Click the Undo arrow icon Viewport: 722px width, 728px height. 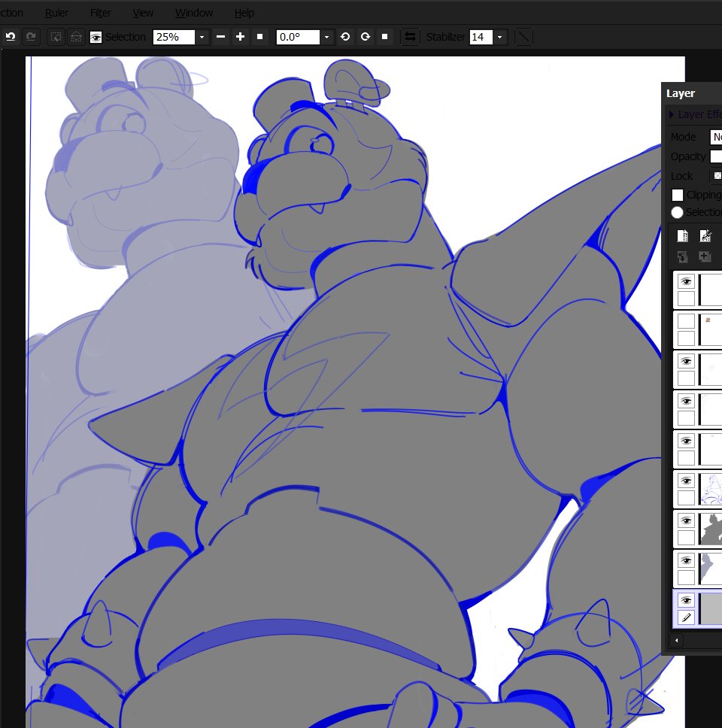click(11, 37)
